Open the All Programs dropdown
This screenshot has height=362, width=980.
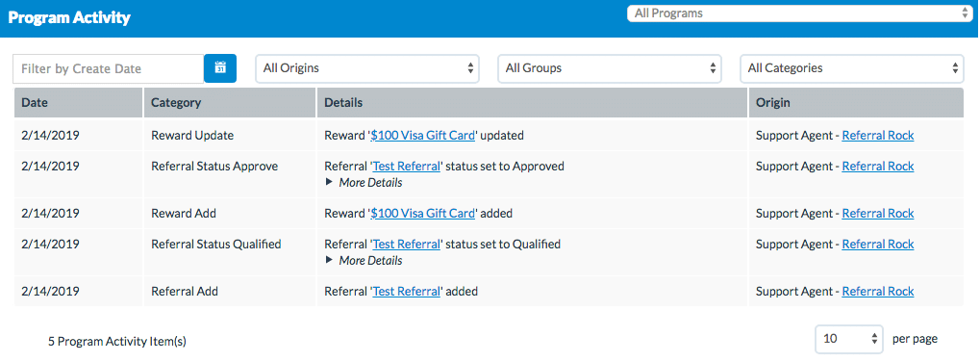pos(799,13)
